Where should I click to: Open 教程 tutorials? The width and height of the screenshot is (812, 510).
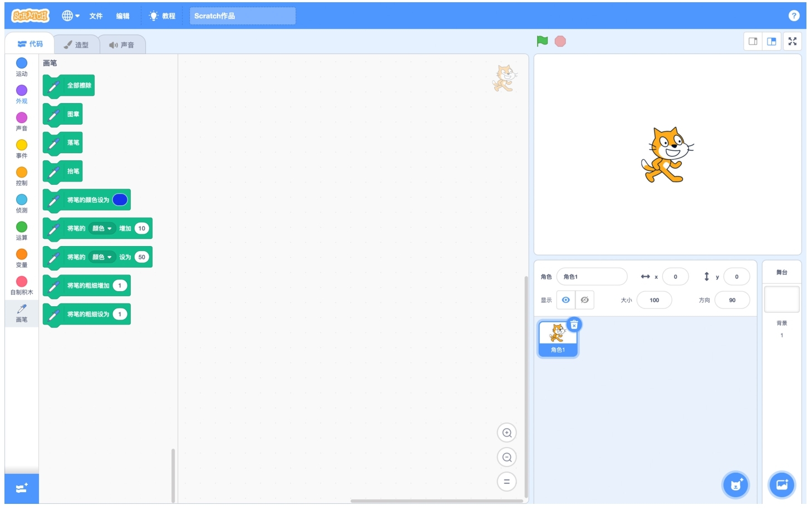coord(163,16)
